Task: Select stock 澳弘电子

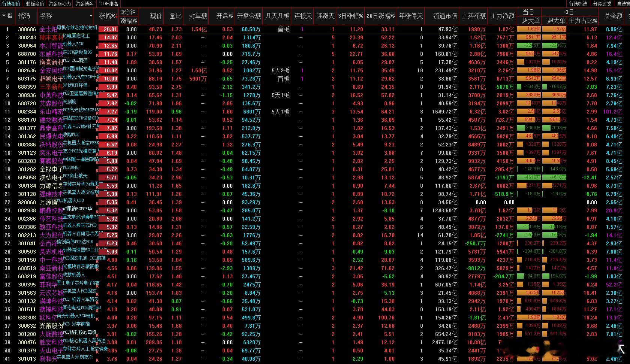Action: pyautogui.click(x=51, y=178)
